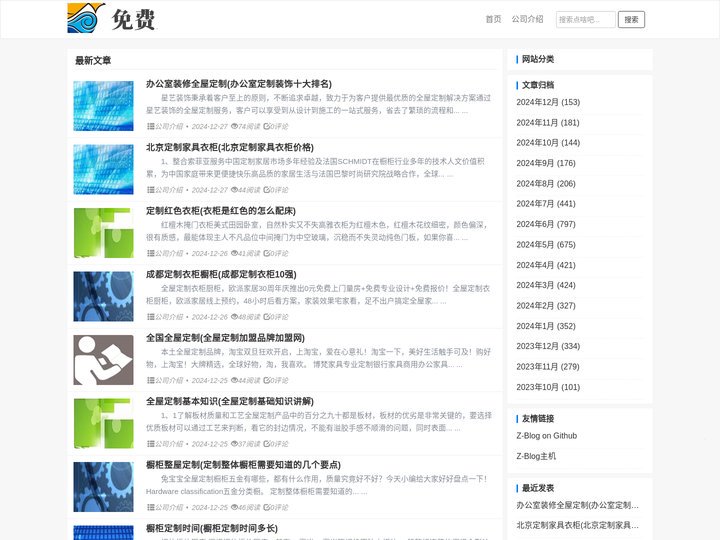Screen dimensions: 720x540
Task: Open archive 2024年5月 (675)
Action: 546,245
